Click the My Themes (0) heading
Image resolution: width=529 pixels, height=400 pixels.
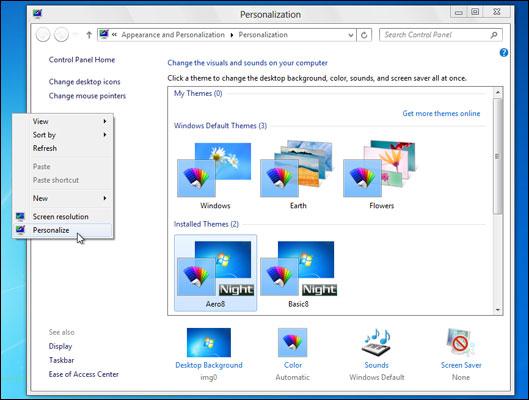click(x=198, y=93)
